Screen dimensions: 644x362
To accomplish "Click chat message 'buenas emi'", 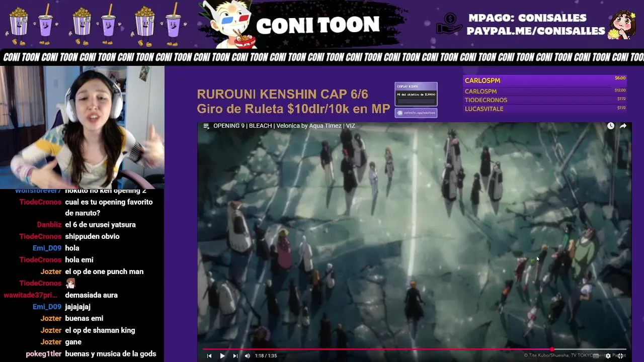I will 84,318.
